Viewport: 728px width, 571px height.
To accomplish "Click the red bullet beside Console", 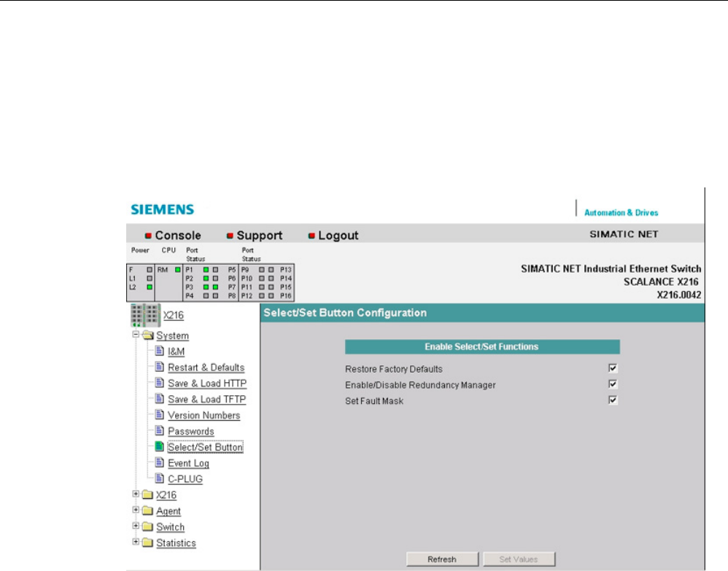I will (x=148, y=236).
